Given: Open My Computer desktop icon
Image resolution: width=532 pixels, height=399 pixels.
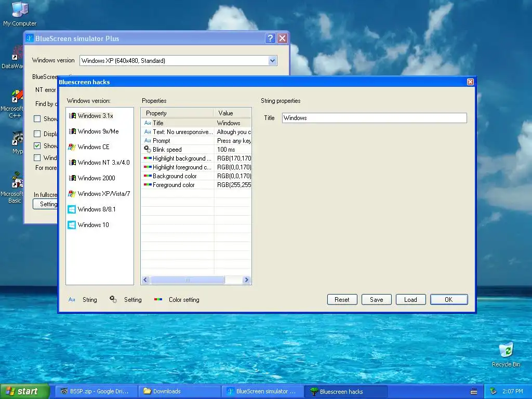Looking at the screenshot, I should [x=20, y=14].
